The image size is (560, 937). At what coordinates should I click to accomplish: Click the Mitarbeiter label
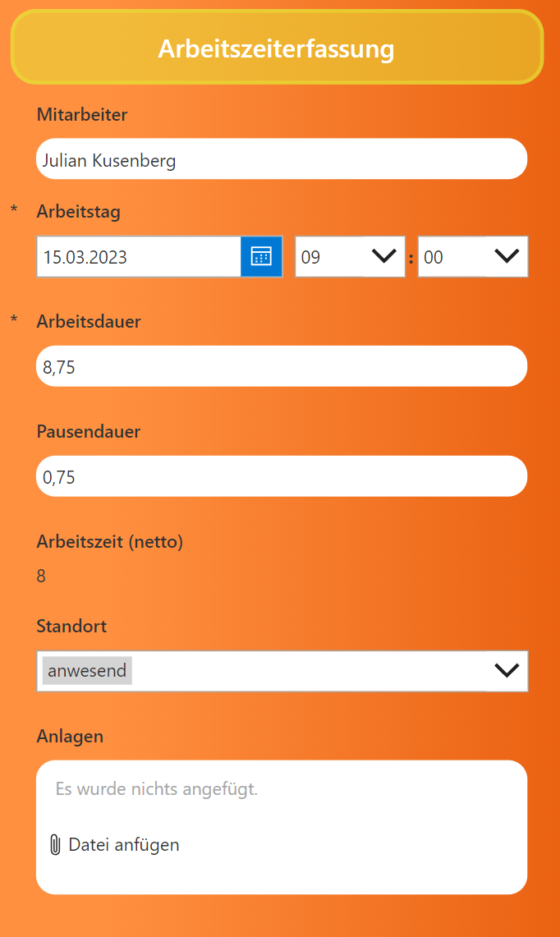click(x=82, y=115)
